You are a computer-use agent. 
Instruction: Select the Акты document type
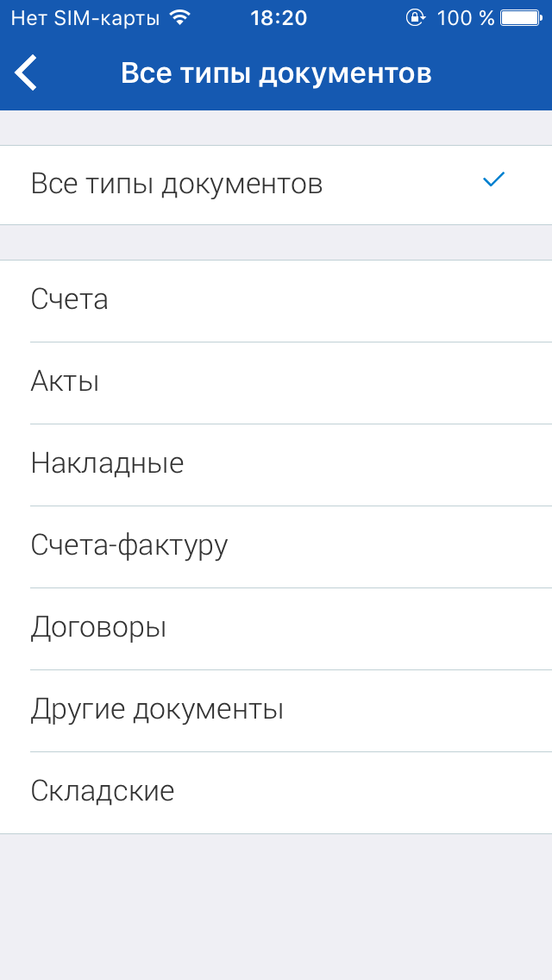pyautogui.click(x=276, y=382)
